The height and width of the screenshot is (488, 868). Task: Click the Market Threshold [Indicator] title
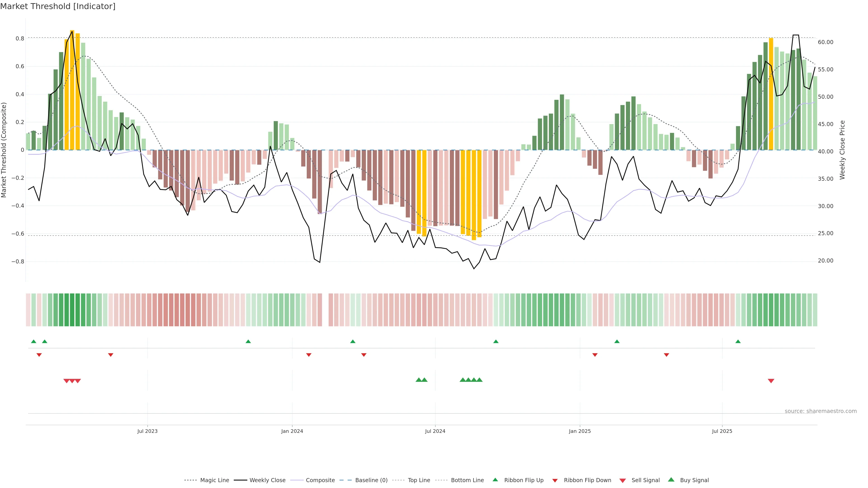click(58, 6)
